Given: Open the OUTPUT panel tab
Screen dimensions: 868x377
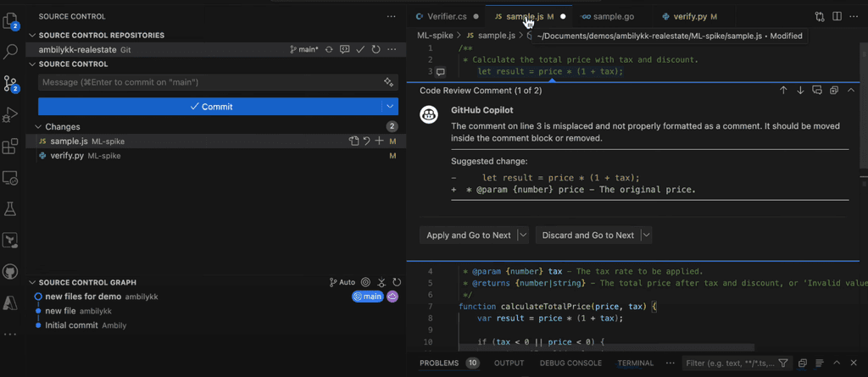Looking at the screenshot, I should [x=509, y=363].
